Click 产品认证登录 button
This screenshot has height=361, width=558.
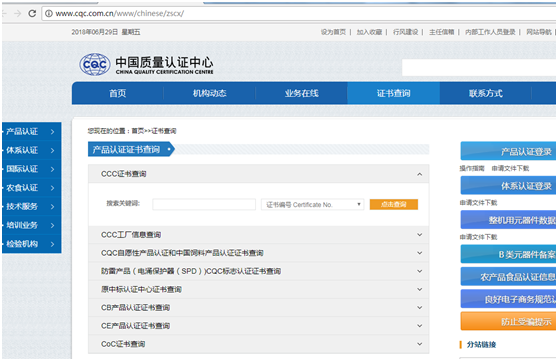coord(508,151)
